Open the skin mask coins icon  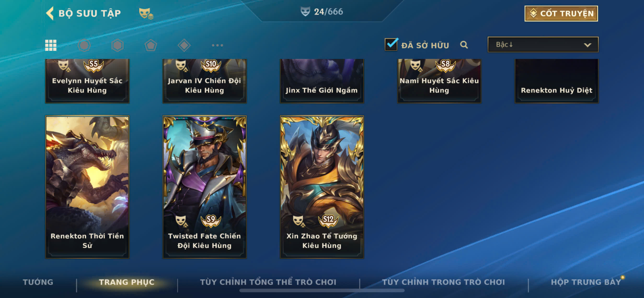pos(146,13)
